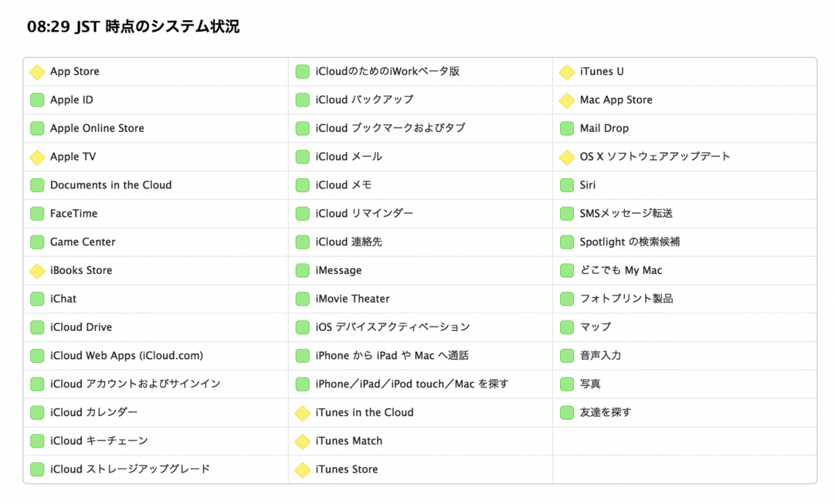835x504 pixels.
Task: Click the green status icon for Game Center
Action: pos(37,243)
